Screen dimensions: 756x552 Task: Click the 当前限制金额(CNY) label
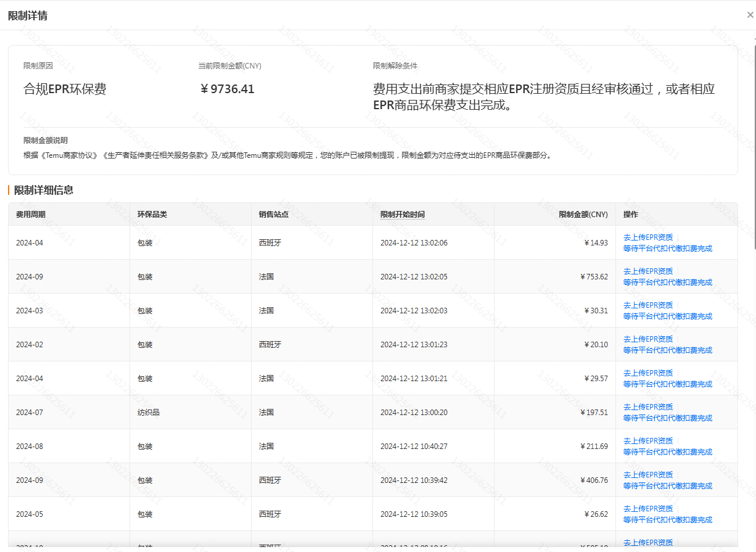tap(230, 66)
